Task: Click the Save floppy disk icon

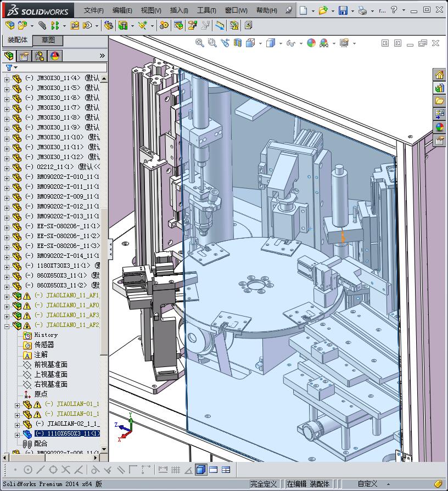Action: pos(343,10)
